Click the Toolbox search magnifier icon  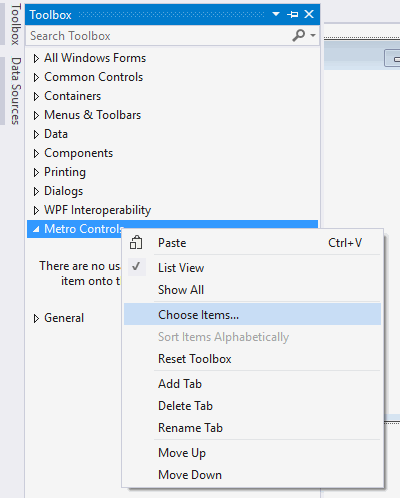(298, 35)
